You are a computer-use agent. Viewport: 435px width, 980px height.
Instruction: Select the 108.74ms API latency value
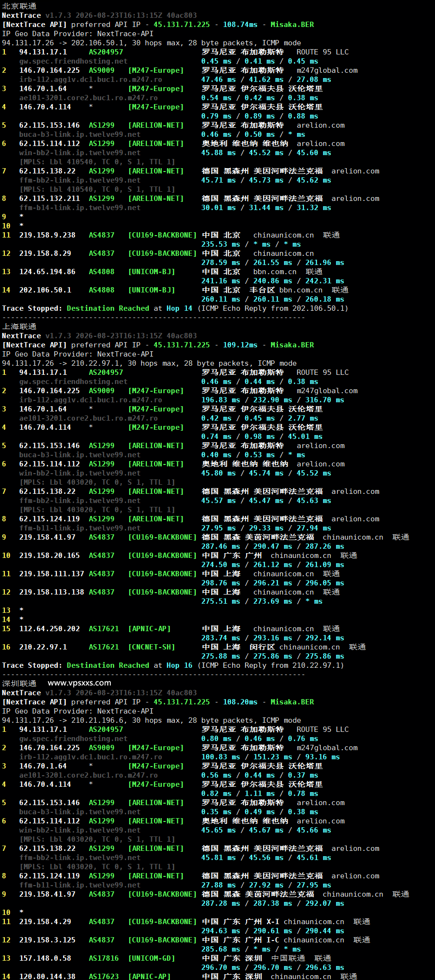coord(240,25)
